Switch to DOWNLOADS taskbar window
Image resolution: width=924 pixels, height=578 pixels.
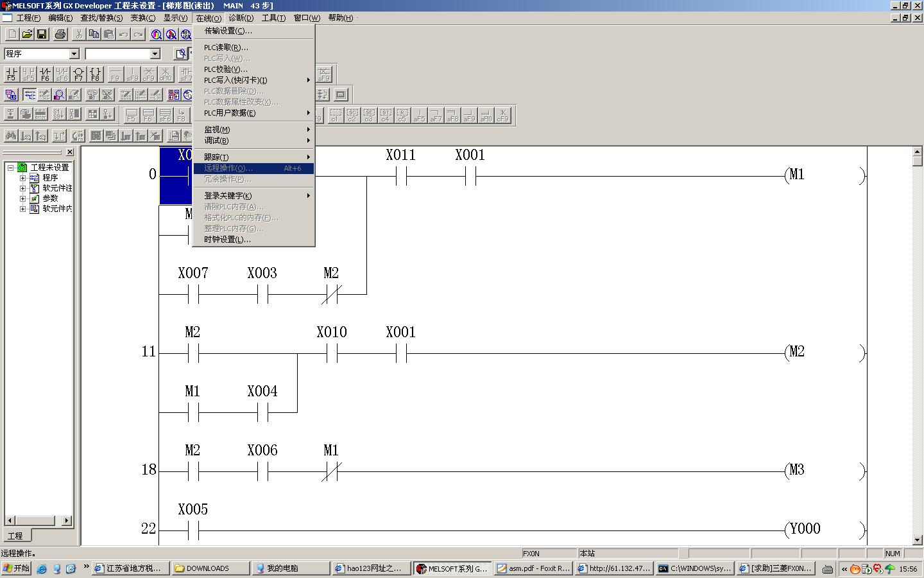pyautogui.click(x=211, y=568)
